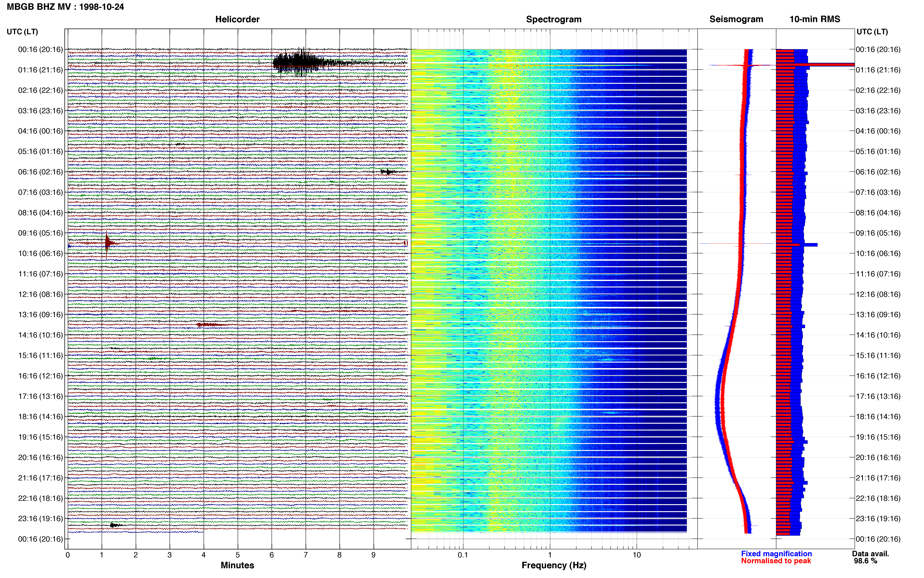Click the 'Helicorder' panel heading
The width and height of the screenshot is (924, 578).
[x=237, y=19]
